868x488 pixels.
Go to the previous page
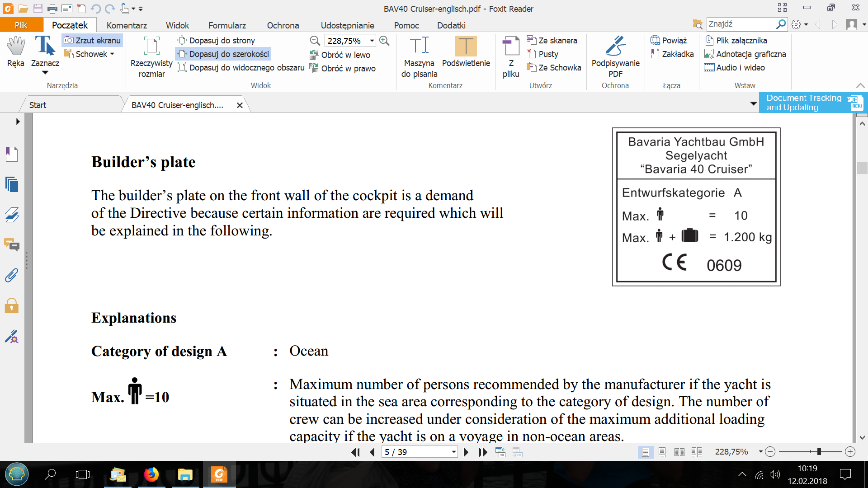click(372, 452)
